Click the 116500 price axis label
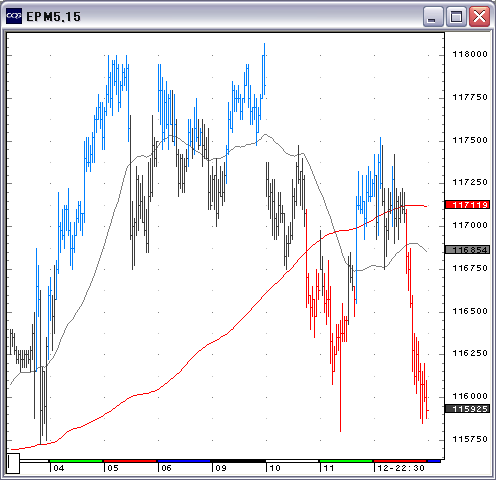Screen dimensions: 496x480 click(470, 311)
